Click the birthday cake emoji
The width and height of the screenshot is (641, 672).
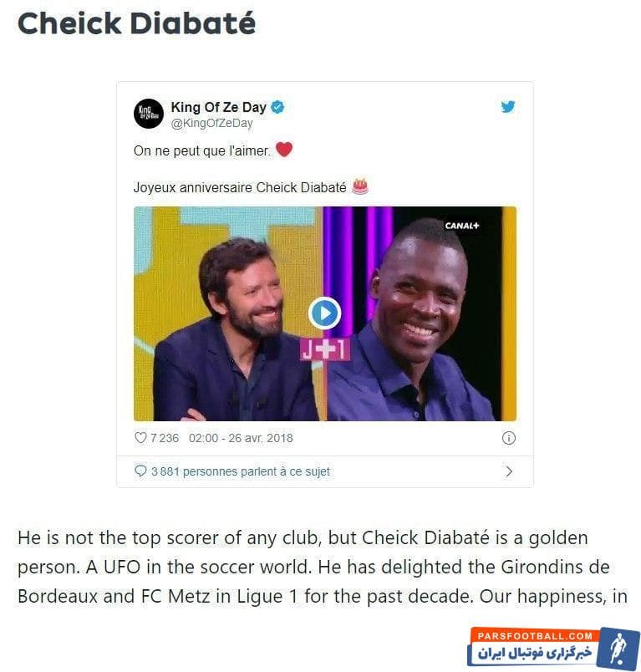(x=360, y=186)
